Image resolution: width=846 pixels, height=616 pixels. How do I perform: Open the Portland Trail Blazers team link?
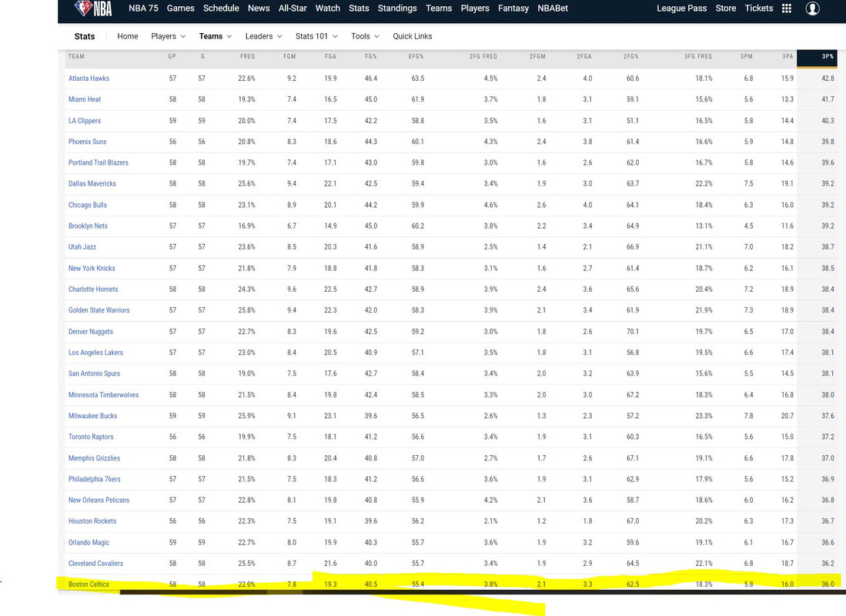(x=99, y=162)
